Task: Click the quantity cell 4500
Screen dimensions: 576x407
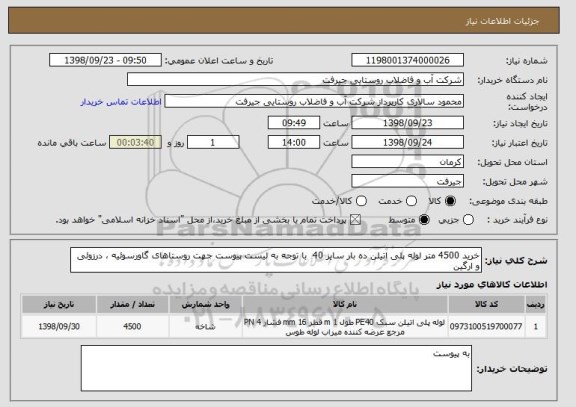Action: coord(132,326)
